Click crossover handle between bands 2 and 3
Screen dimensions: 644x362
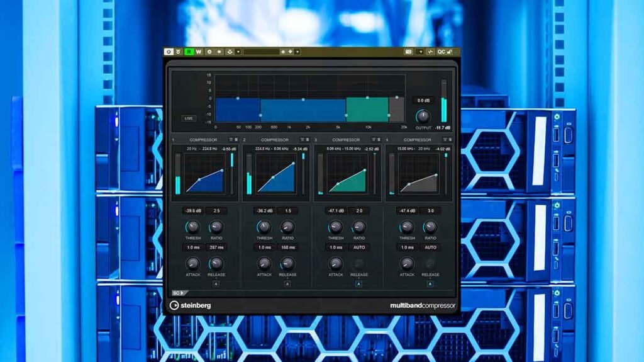347,116
